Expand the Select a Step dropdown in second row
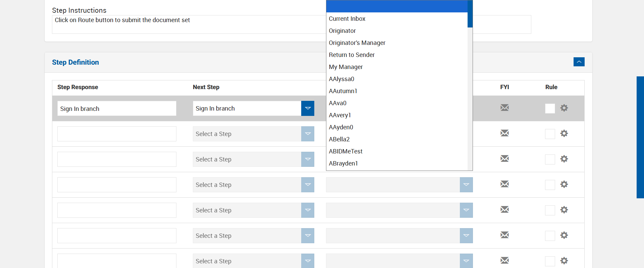The image size is (644, 268). (308, 134)
